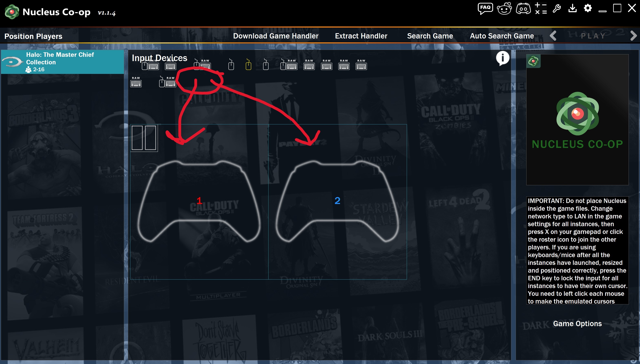
Task: Open the FAQ speech bubble icon
Action: pyautogui.click(x=485, y=8)
